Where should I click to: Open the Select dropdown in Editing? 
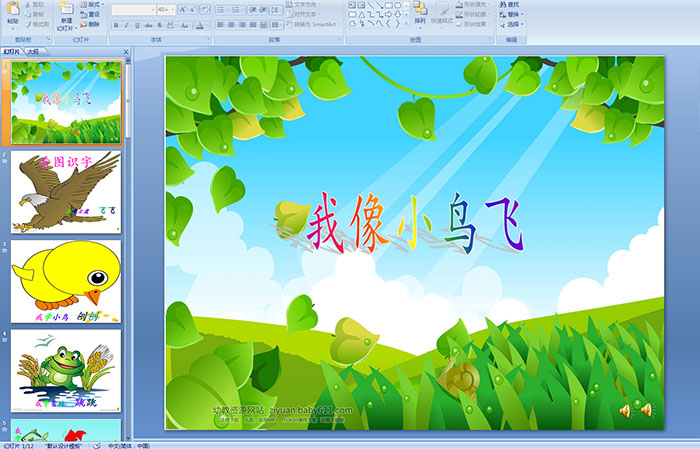512,24
